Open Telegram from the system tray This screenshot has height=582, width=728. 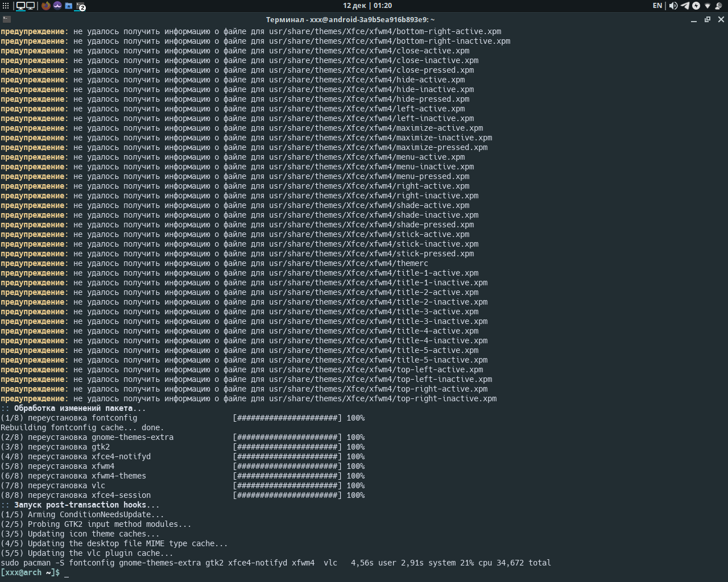click(x=685, y=6)
